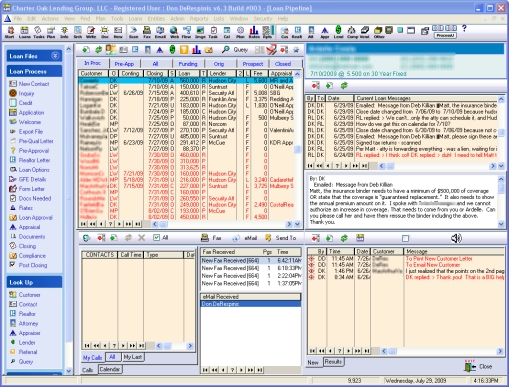Open the Entities menu
This screenshot has height=387, width=509.
[x=156, y=19]
